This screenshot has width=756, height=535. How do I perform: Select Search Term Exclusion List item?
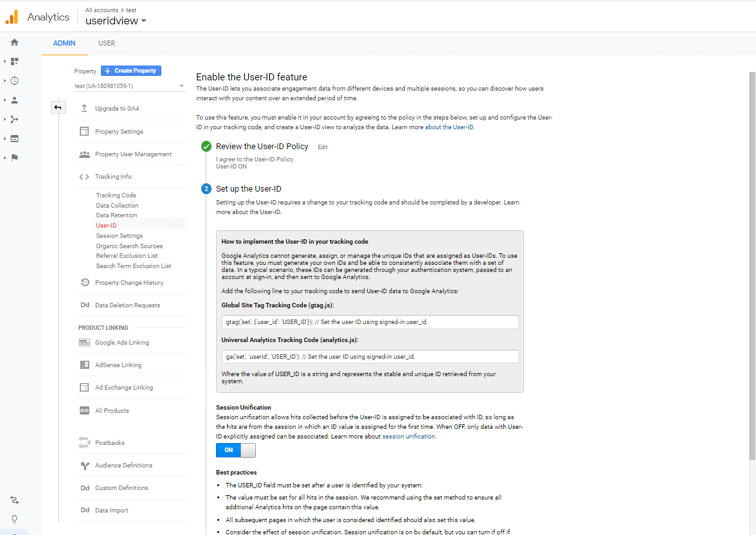pos(134,266)
